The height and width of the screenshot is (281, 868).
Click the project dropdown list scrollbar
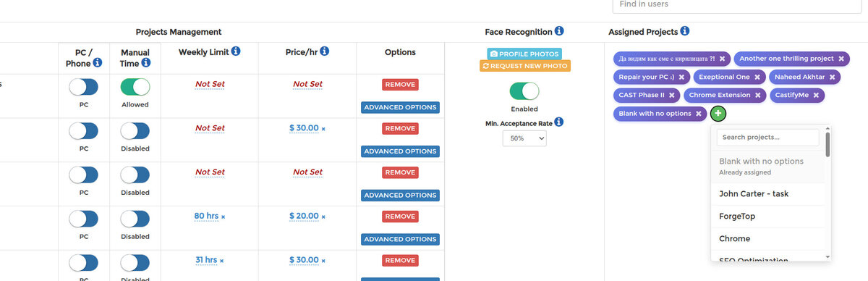tap(827, 145)
